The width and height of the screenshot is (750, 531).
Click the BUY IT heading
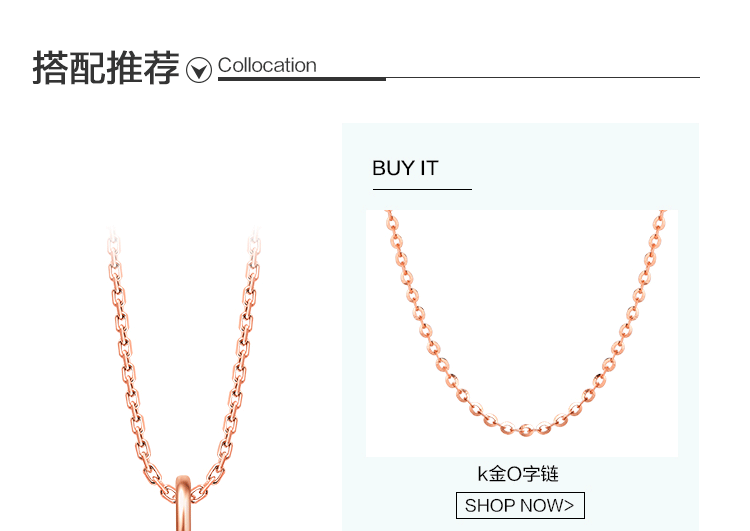(405, 168)
